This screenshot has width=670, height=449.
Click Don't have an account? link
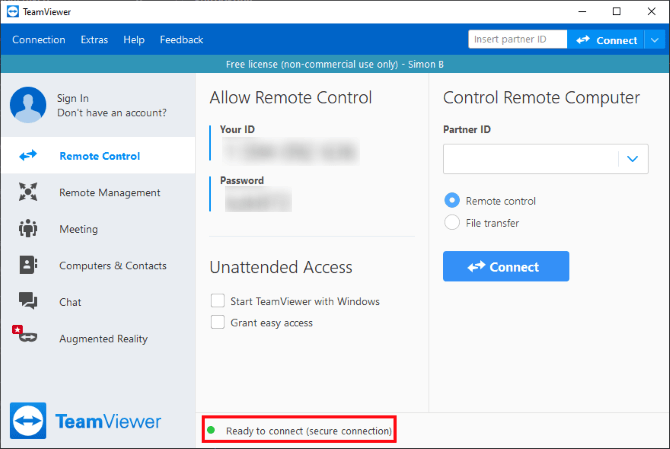coord(112,113)
